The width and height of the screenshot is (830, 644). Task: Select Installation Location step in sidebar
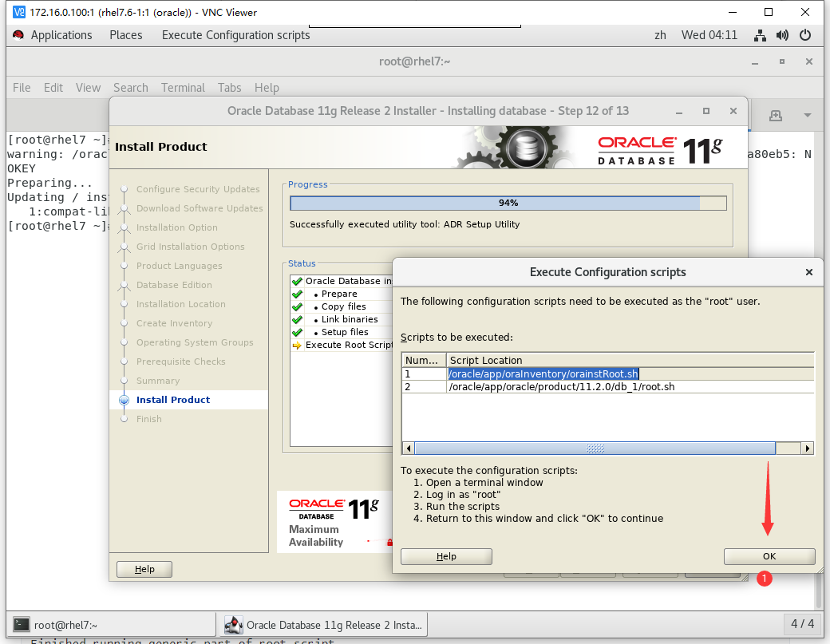click(x=181, y=304)
